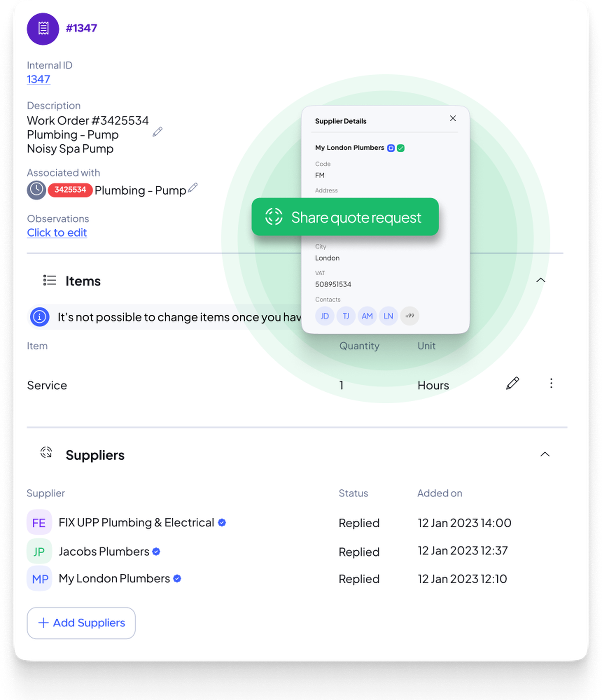
Task: Toggle the verified badge beside My London Plumbers supplier
Action: (177, 579)
